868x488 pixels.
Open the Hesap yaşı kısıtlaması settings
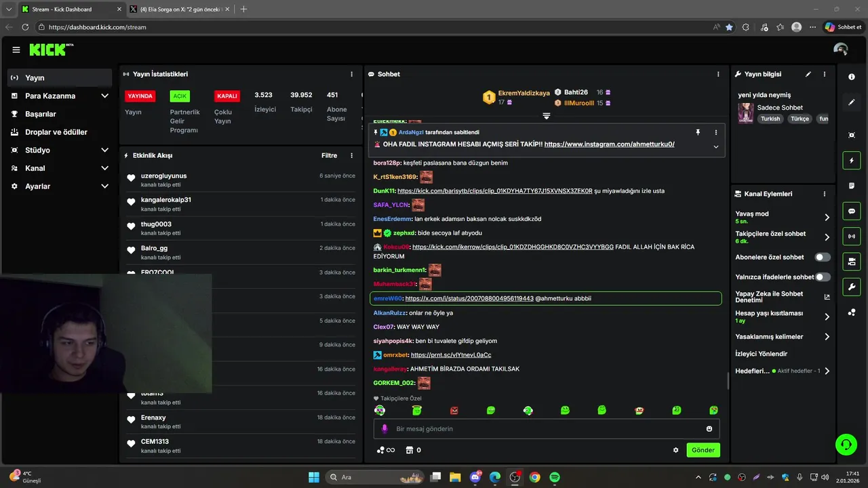(x=783, y=317)
